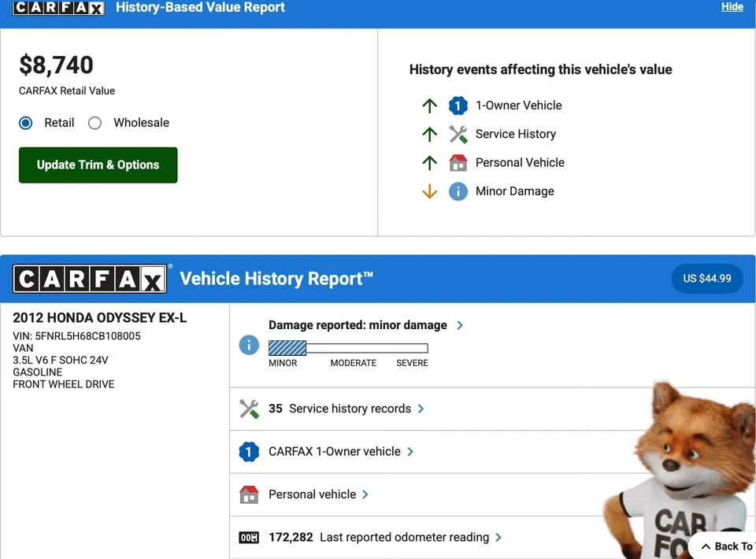Click wrench icon next to 35 Service history records

pos(249,409)
